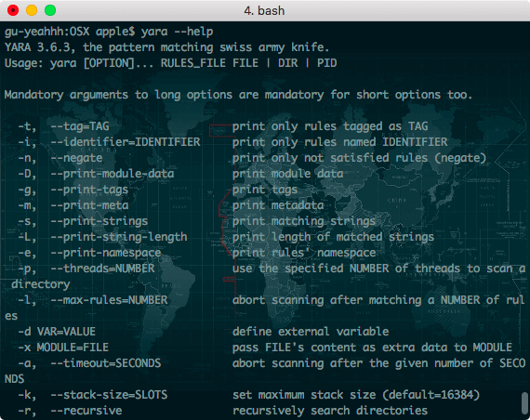Click "print length of matched strings" description
This screenshot has height=420, width=530.
(333, 237)
